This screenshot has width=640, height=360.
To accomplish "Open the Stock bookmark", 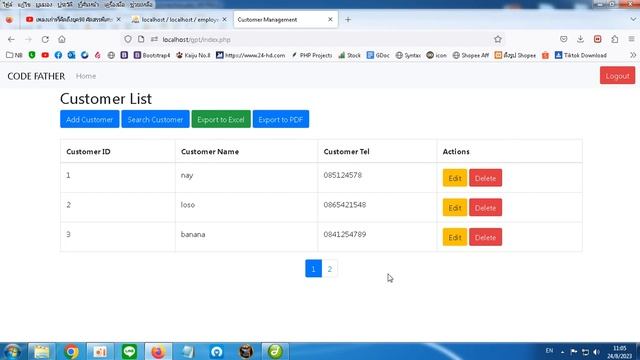I will (x=349, y=55).
